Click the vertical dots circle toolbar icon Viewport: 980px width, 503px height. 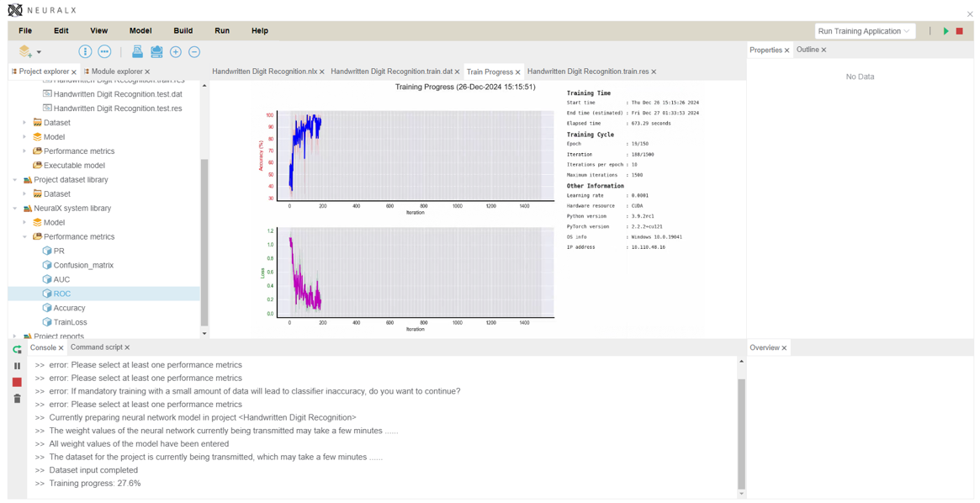pyautogui.click(x=85, y=52)
